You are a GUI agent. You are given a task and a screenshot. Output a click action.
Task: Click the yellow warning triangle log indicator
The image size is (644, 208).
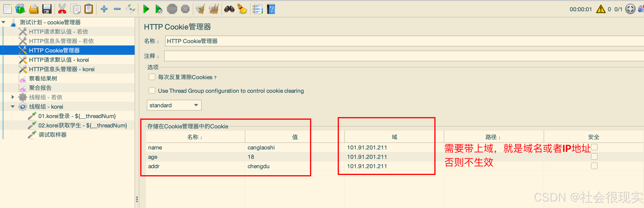click(x=601, y=9)
